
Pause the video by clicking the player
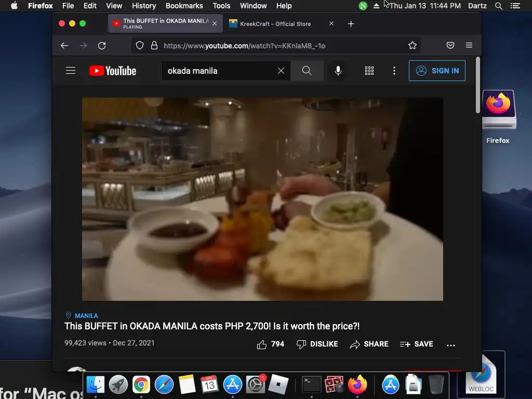click(x=262, y=199)
